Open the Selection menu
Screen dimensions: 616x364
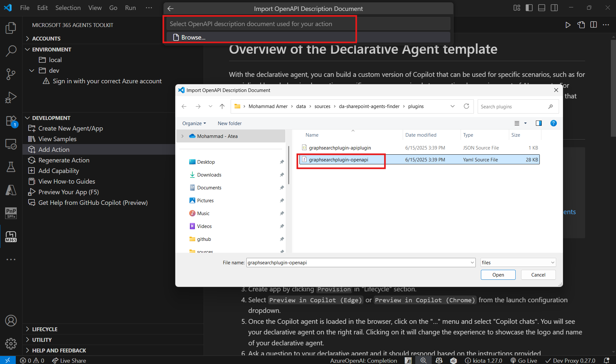(x=68, y=8)
